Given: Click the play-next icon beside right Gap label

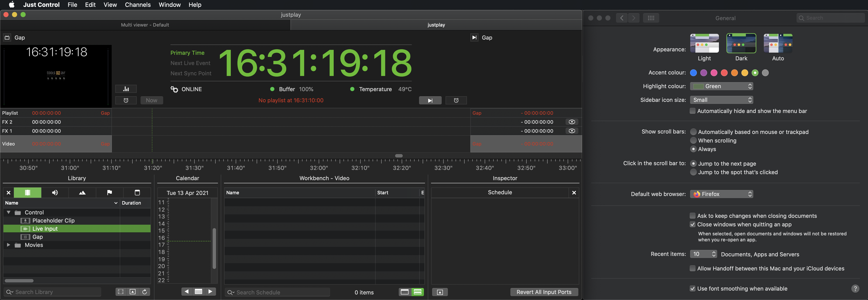Looking at the screenshot, I should (x=474, y=37).
